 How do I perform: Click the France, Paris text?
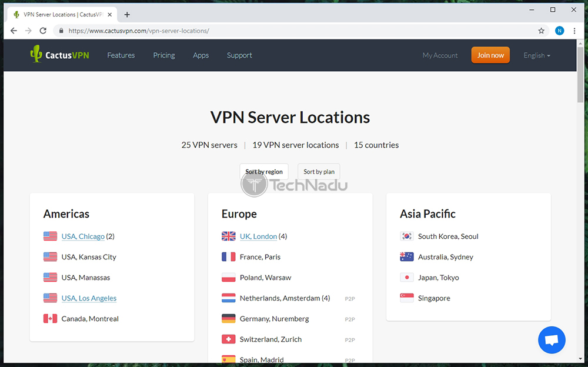click(260, 257)
